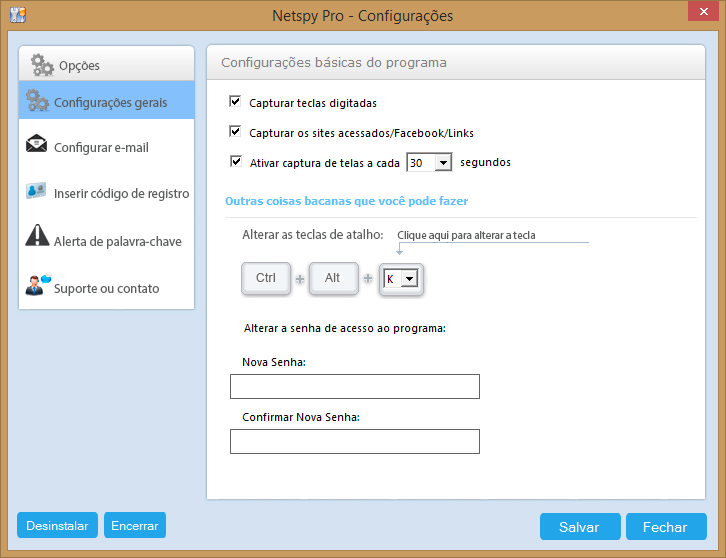
Task: Disable Ativar captura de telas checkbox
Action: pyautogui.click(x=236, y=162)
